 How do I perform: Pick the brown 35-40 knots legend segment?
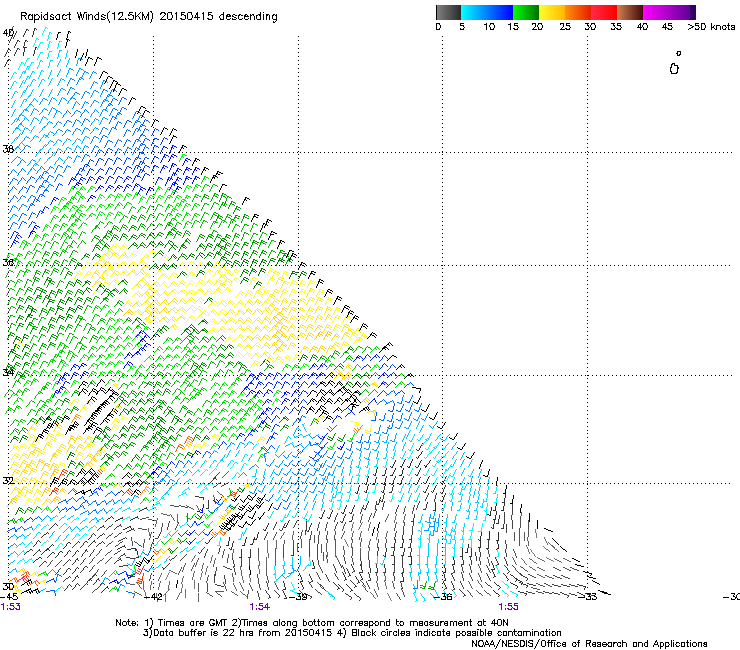point(630,12)
